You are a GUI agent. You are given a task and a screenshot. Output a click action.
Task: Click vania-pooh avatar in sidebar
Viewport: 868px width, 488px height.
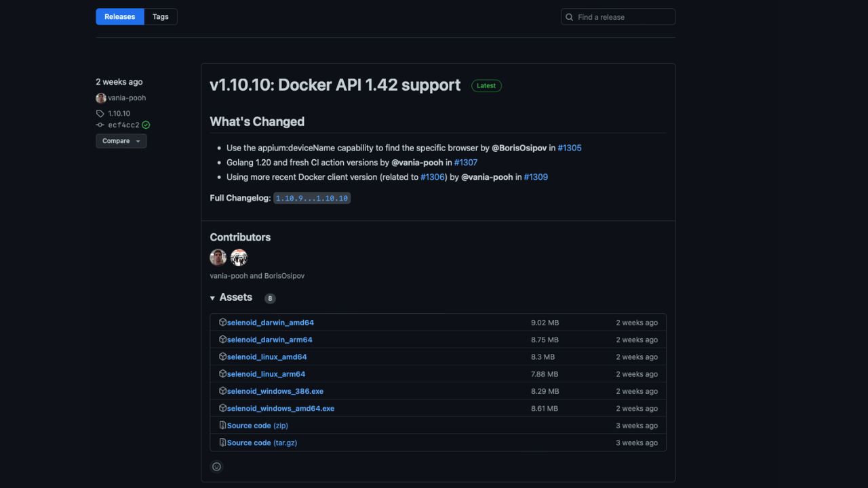(101, 98)
